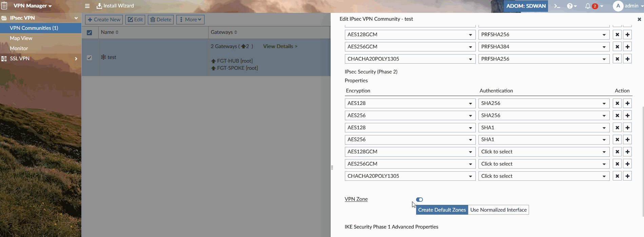
Task: Add row after CHACHA20POLY1305 PRFSHA256
Action: 627,59
